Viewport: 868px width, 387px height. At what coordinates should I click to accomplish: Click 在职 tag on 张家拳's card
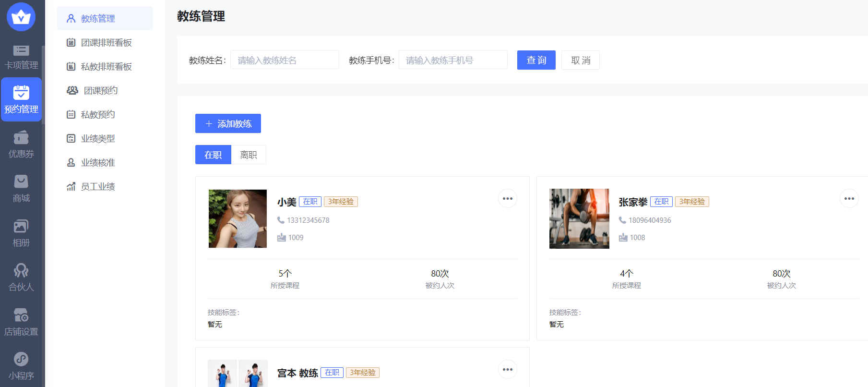click(x=661, y=202)
